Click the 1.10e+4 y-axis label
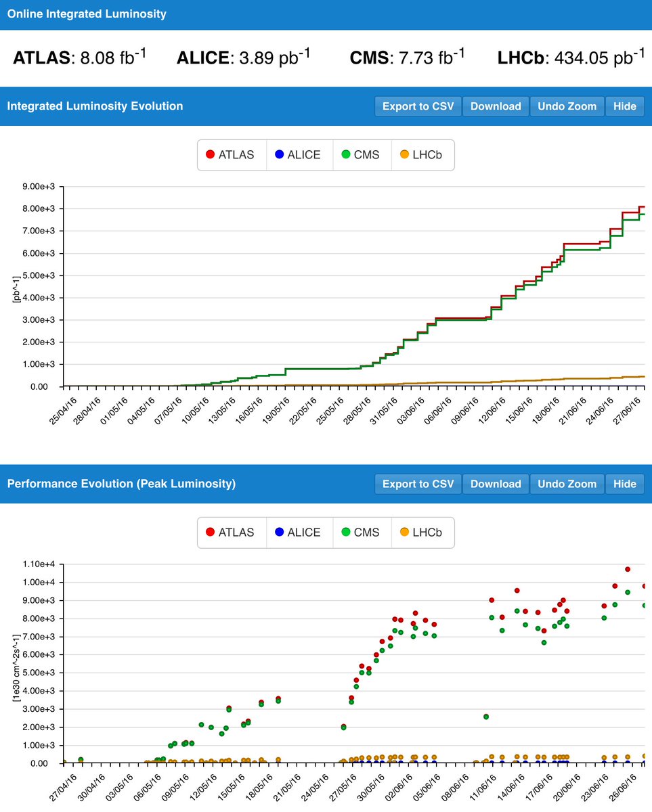Image resolution: width=652 pixels, height=812 pixels. [x=38, y=564]
